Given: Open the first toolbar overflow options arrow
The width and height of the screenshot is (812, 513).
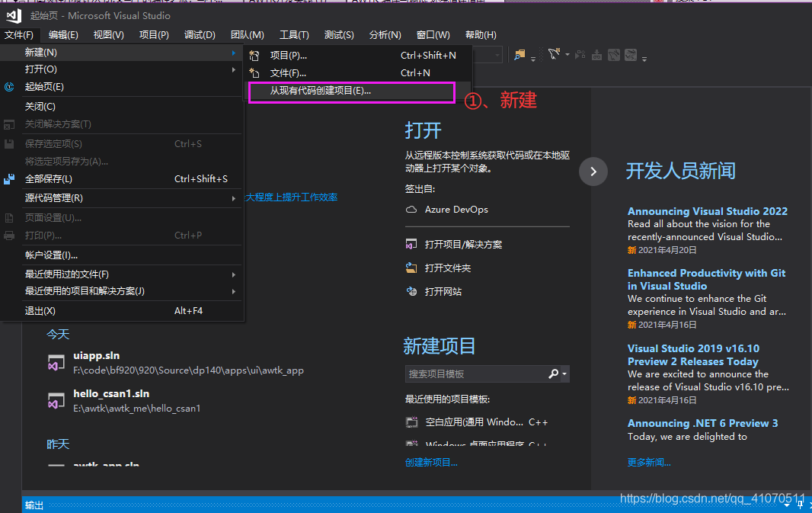Looking at the screenshot, I should tap(533, 59).
